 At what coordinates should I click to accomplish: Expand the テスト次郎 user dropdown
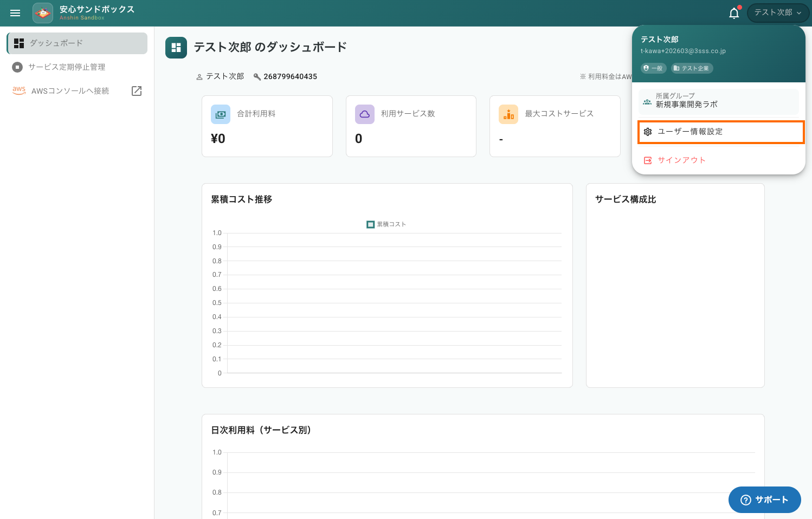tap(777, 12)
